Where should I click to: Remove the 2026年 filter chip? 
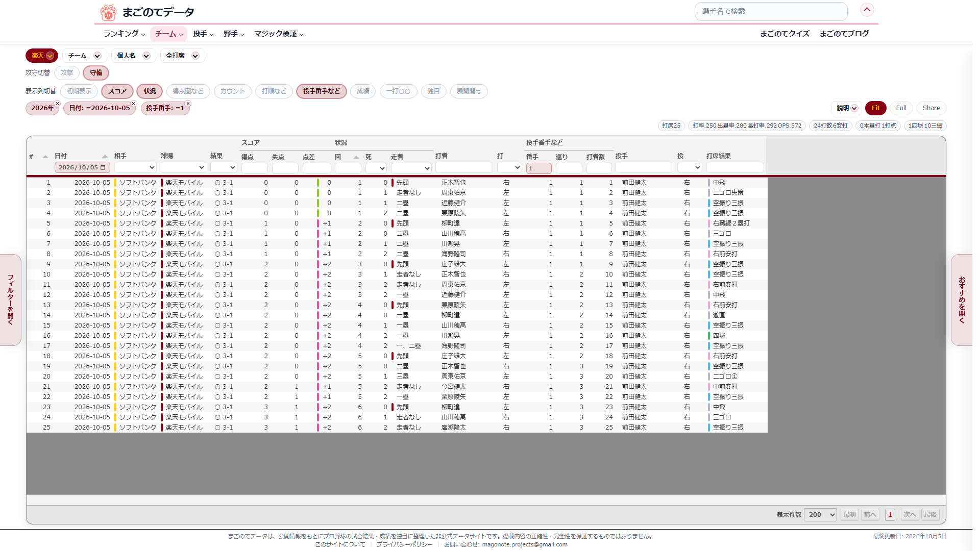(57, 104)
